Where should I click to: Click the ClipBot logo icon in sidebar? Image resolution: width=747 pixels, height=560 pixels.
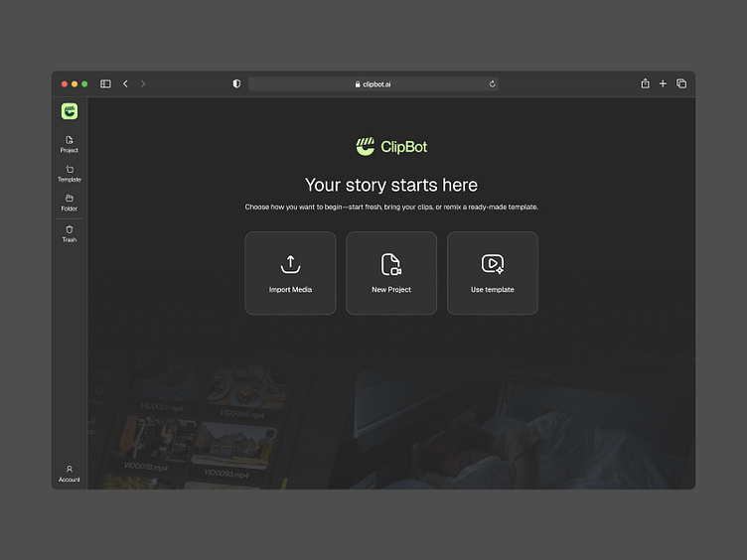point(70,111)
